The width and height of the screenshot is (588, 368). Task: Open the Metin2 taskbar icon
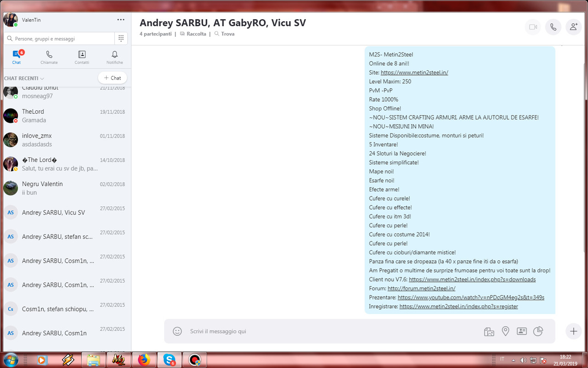[119, 360]
